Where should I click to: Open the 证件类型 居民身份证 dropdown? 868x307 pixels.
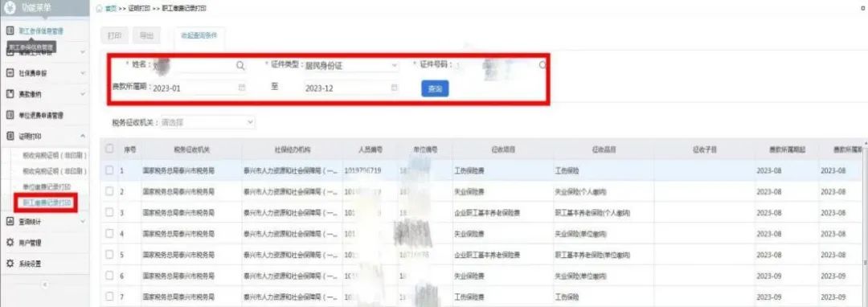(351, 65)
